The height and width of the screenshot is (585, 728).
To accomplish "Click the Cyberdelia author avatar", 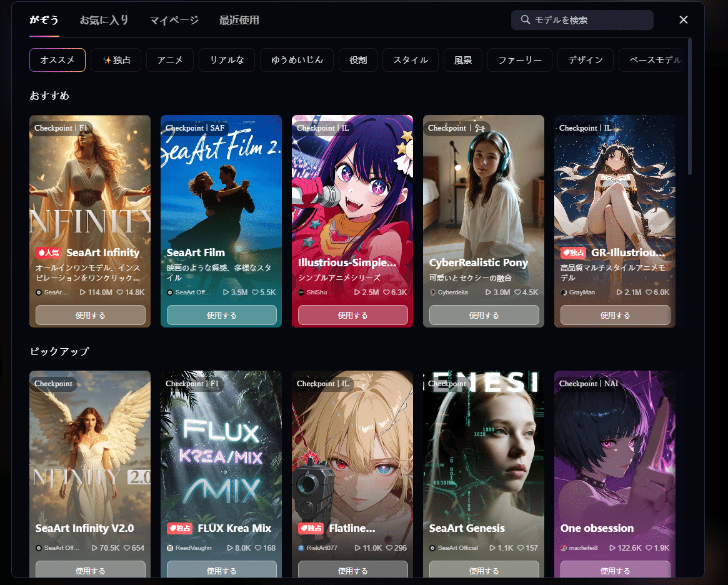I will pyautogui.click(x=432, y=292).
